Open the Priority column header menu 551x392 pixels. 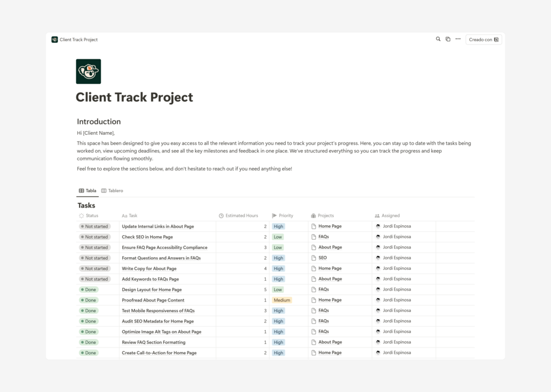point(286,216)
